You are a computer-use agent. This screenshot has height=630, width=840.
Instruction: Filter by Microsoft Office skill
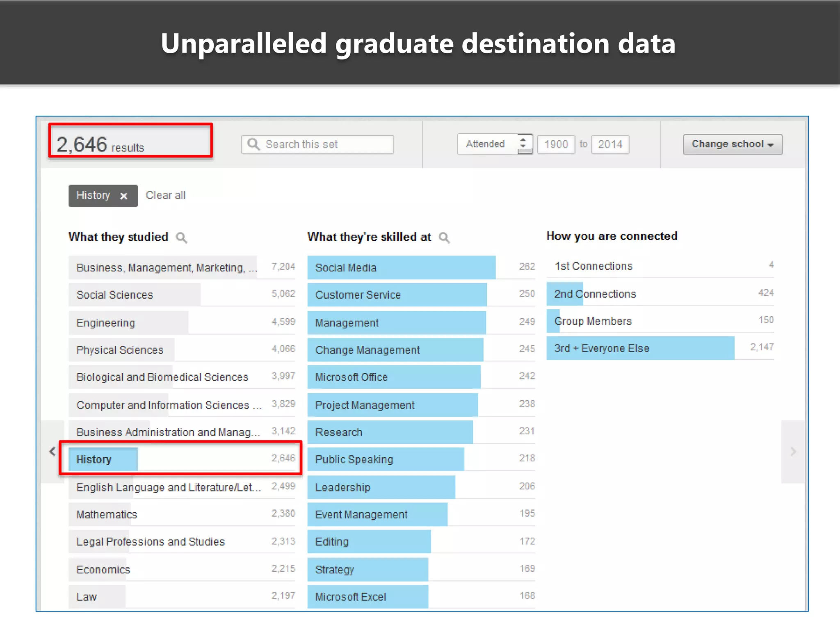click(x=421, y=377)
